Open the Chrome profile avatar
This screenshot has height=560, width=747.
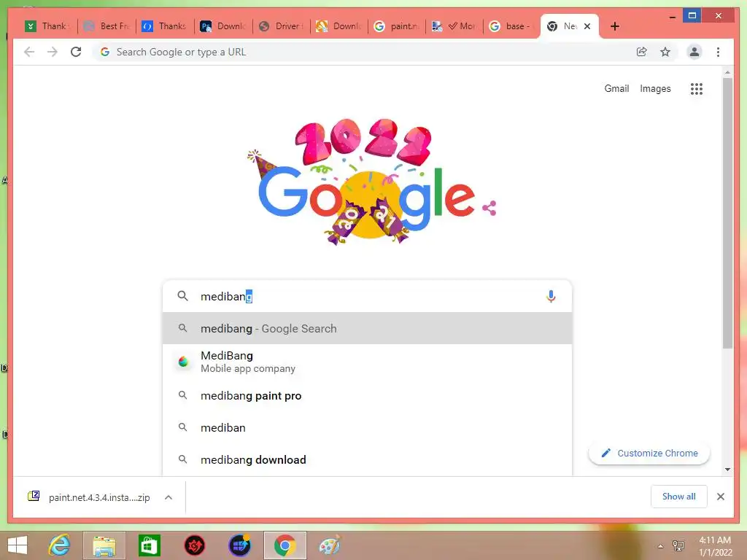[x=694, y=52]
